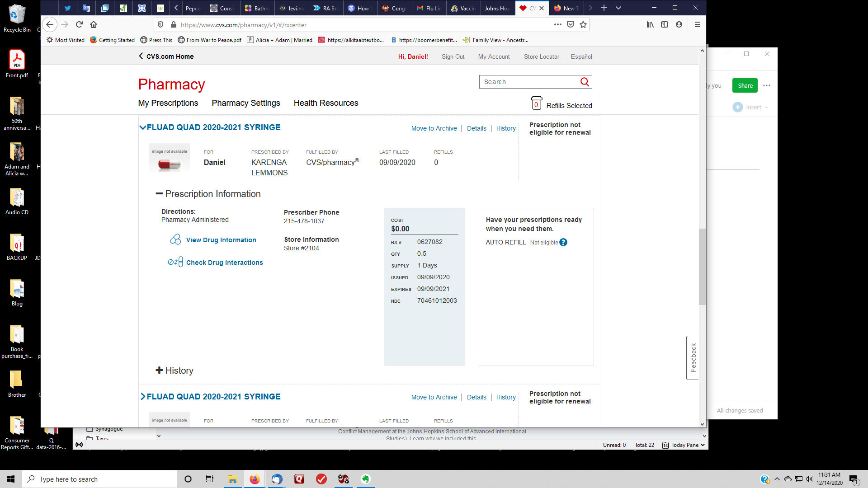Click the search magnifier icon
Screen dimensions: 868x488
[585, 82]
